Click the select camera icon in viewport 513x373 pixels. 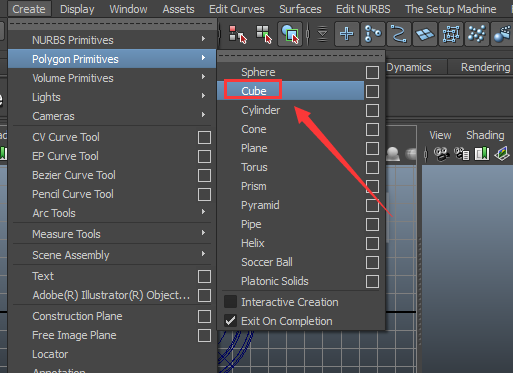click(441, 154)
